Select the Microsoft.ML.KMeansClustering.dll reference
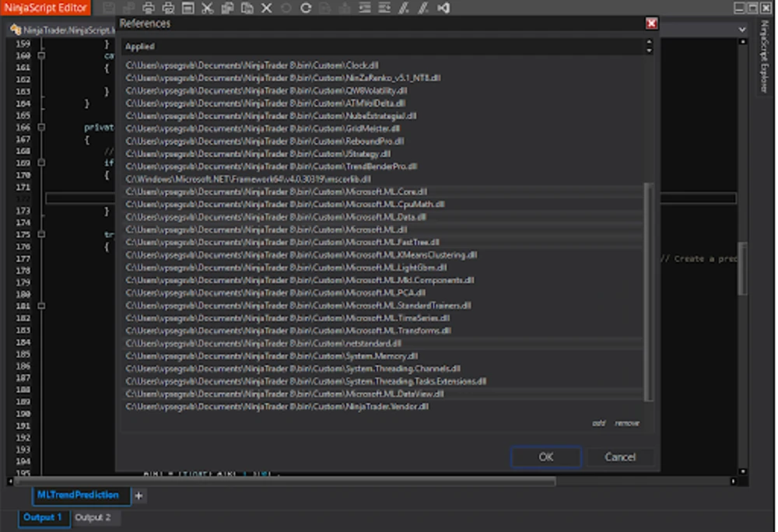Viewport: 778px width, 532px height. (382, 255)
